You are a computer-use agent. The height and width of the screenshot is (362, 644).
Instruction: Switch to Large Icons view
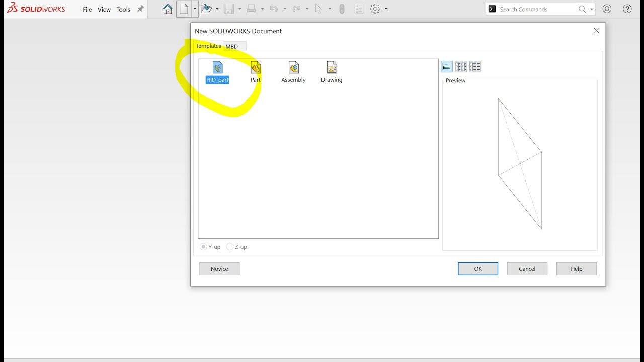click(447, 67)
